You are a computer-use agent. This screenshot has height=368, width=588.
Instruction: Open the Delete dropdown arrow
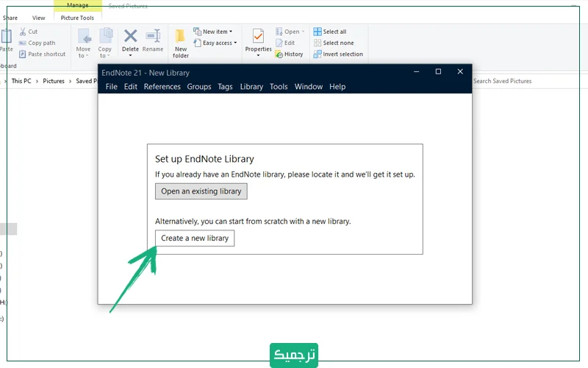coord(130,56)
